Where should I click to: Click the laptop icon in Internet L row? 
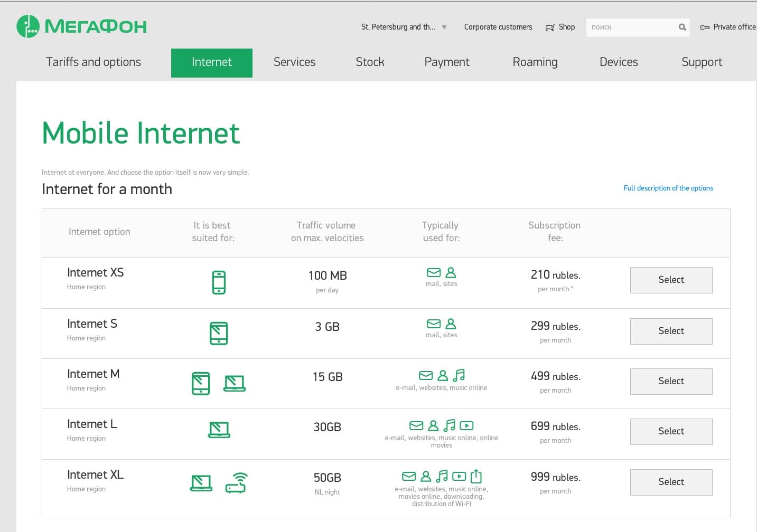(x=219, y=430)
